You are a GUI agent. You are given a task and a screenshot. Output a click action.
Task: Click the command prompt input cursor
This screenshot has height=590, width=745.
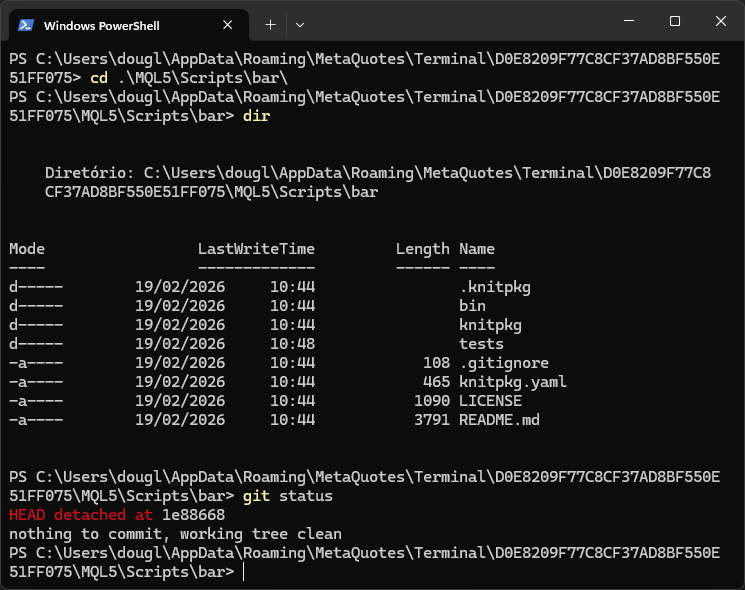(244, 572)
